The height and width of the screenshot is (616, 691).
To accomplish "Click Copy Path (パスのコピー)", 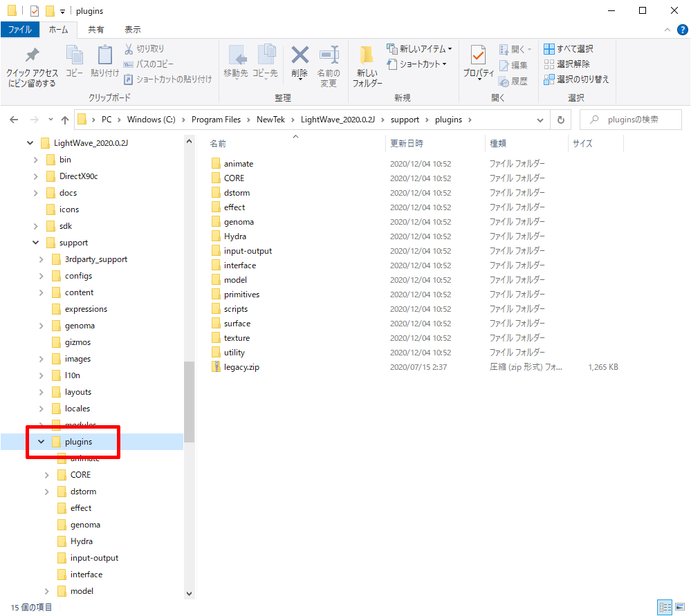I will (x=149, y=64).
